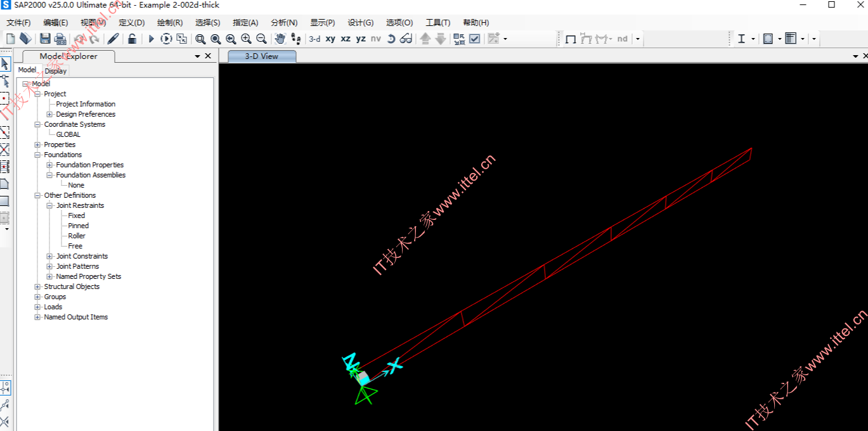This screenshot has height=431, width=868.
Task: Set view to the yz plane
Action: [361, 39]
